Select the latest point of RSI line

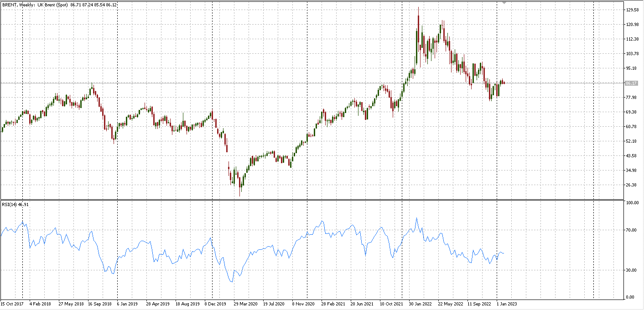[504, 253]
